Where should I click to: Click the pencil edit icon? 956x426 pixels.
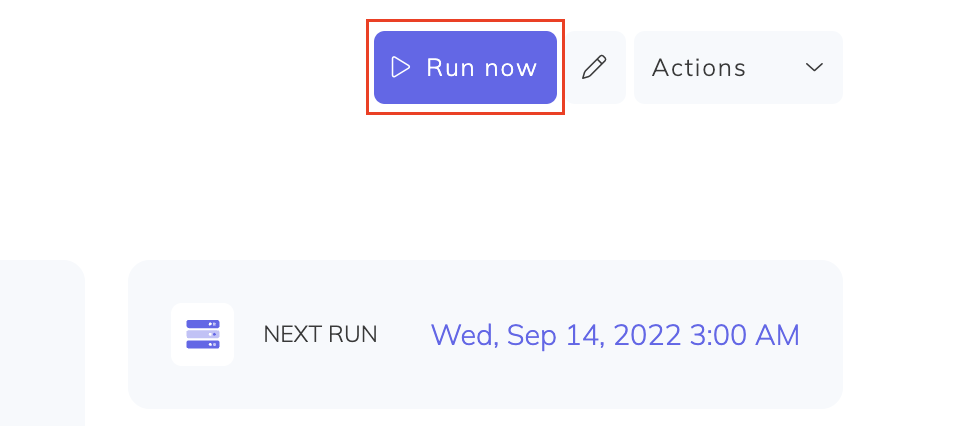pos(594,68)
